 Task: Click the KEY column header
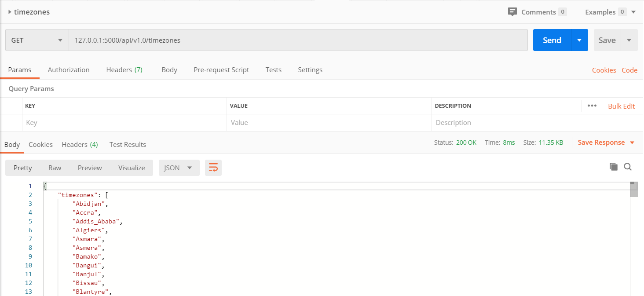pos(30,106)
